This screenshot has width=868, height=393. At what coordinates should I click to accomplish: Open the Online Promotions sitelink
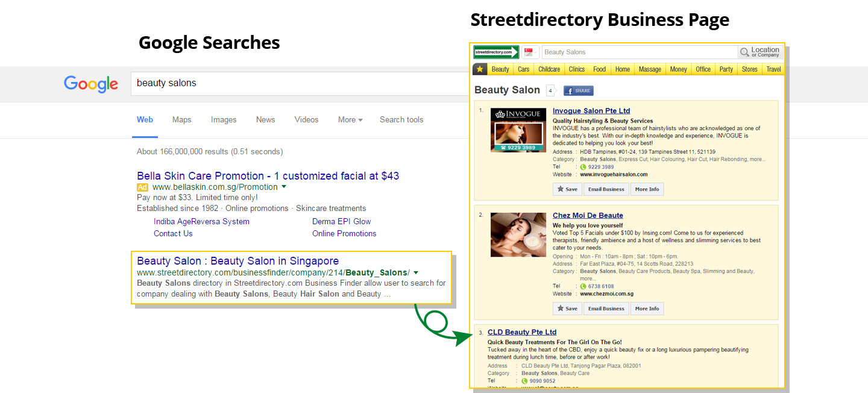tap(344, 233)
